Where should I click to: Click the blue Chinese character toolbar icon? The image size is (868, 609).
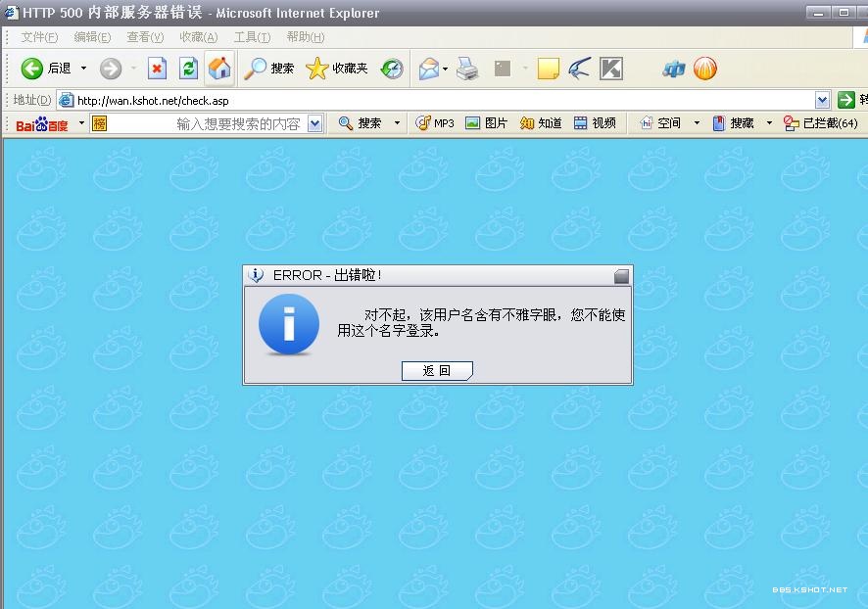click(674, 70)
